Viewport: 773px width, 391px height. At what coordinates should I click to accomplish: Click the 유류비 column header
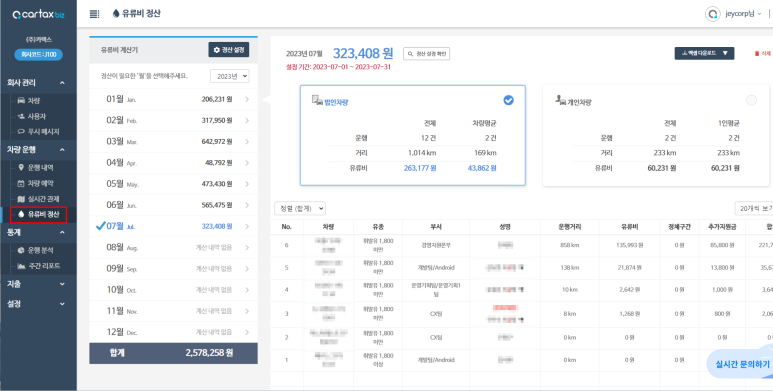(x=630, y=227)
